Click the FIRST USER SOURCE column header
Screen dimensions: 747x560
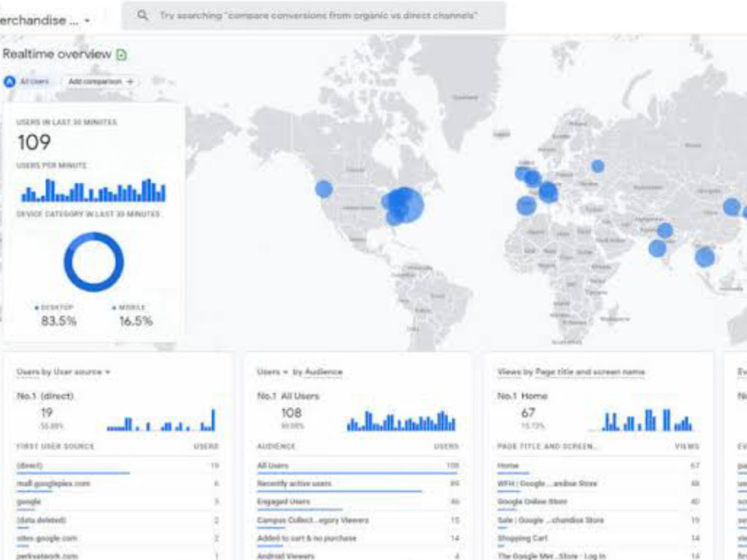click(x=55, y=447)
